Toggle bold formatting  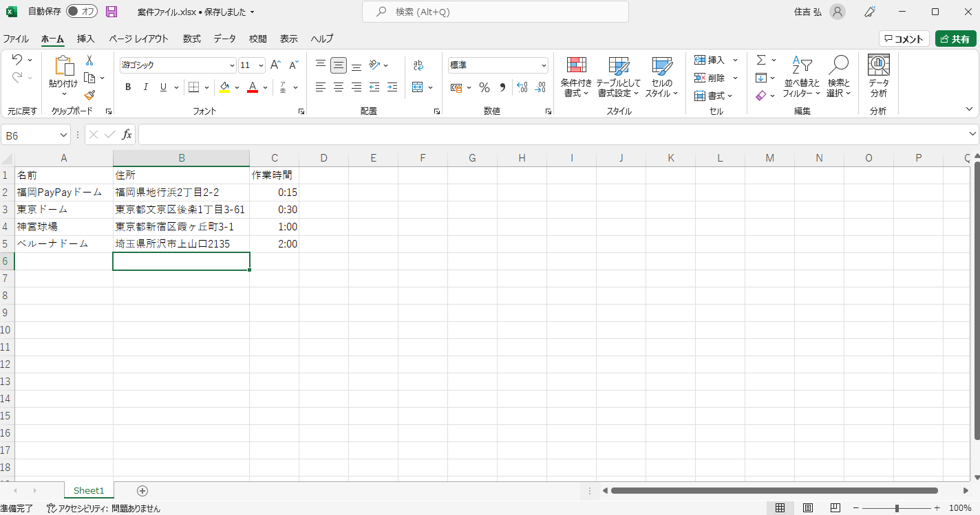[x=128, y=87]
